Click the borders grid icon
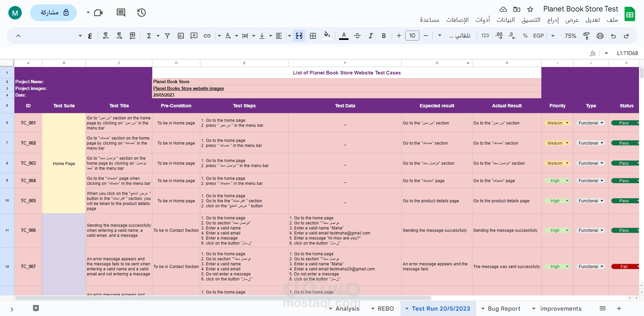The image size is (644, 316). tap(313, 36)
